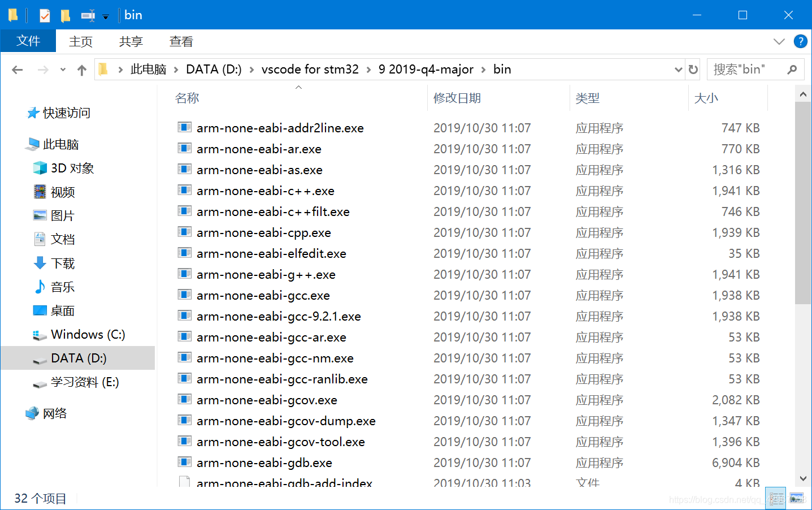The height and width of the screenshot is (510, 812).
Task: Select file arm-none-eabi-c++.exe
Action: click(266, 191)
